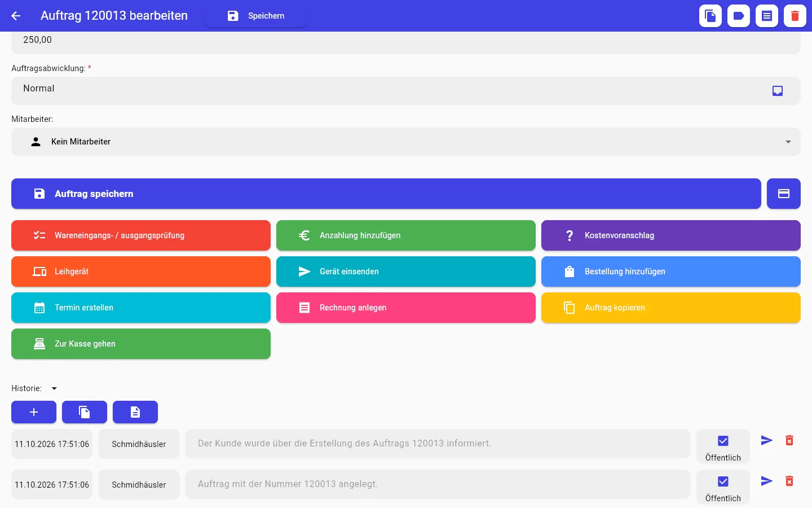Toggle Öffentlich checkbox for customer informed entry
The height and width of the screenshot is (508, 812).
tap(723, 441)
